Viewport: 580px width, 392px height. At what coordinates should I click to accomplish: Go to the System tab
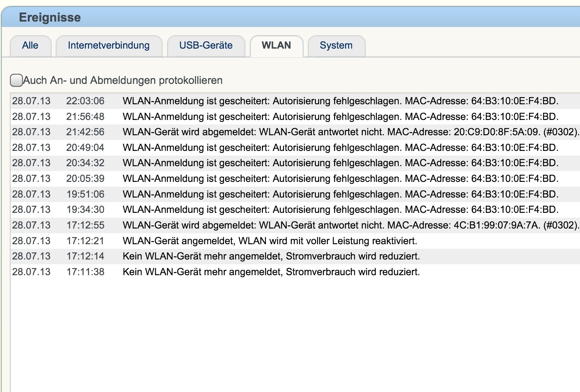pos(336,45)
